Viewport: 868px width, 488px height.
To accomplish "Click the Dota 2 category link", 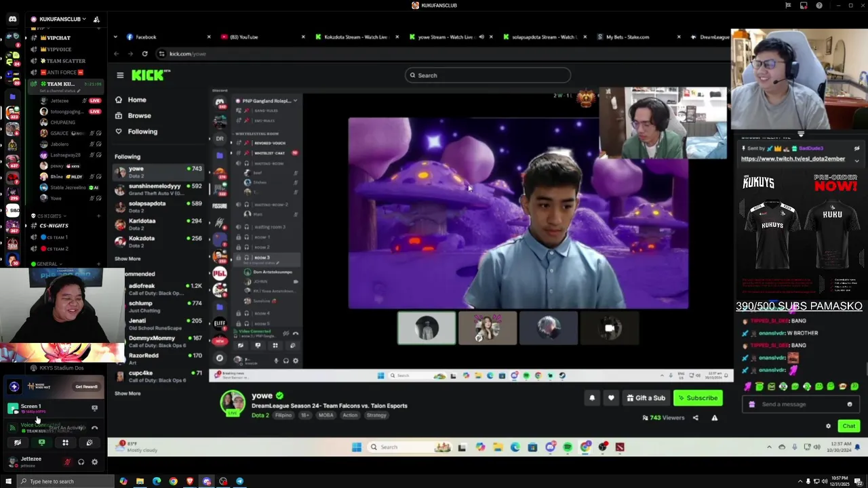I will point(260,415).
